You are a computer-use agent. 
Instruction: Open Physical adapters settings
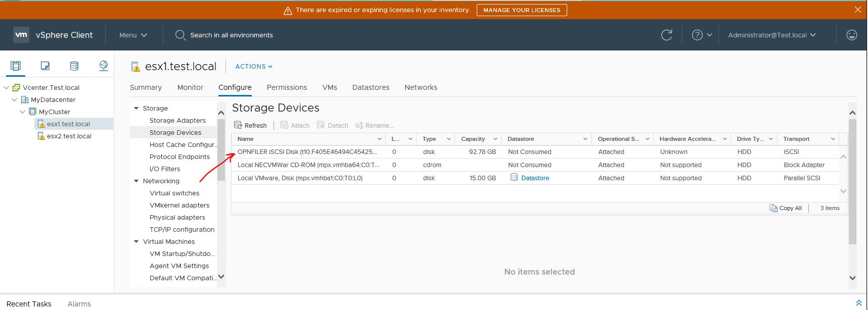(x=177, y=217)
